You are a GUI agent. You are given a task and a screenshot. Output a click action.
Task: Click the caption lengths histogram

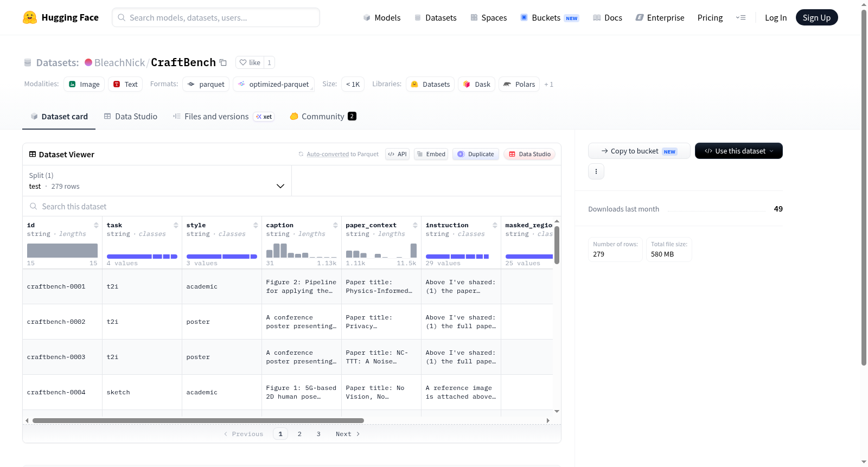302,251
